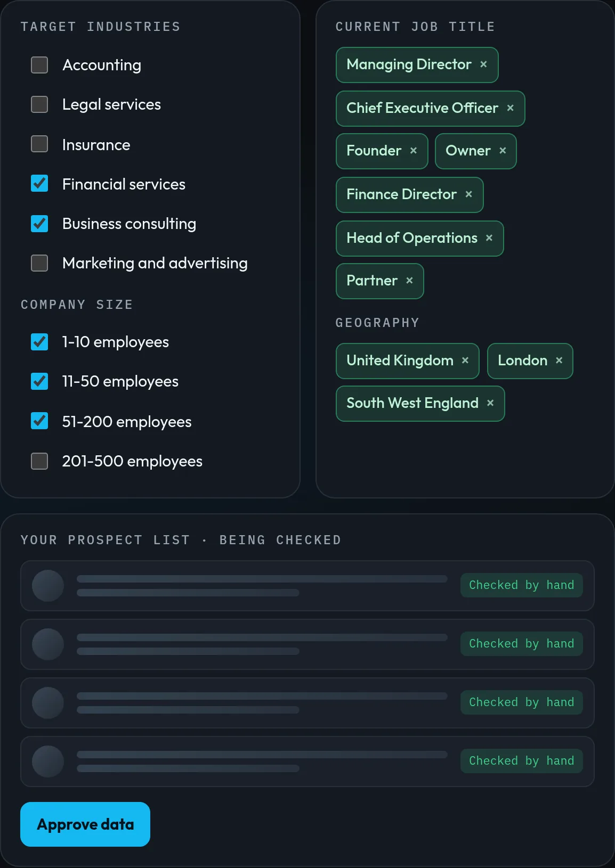This screenshot has width=615, height=868.
Task: Click the Chief Executive Officer tag text
Action: (422, 108)
